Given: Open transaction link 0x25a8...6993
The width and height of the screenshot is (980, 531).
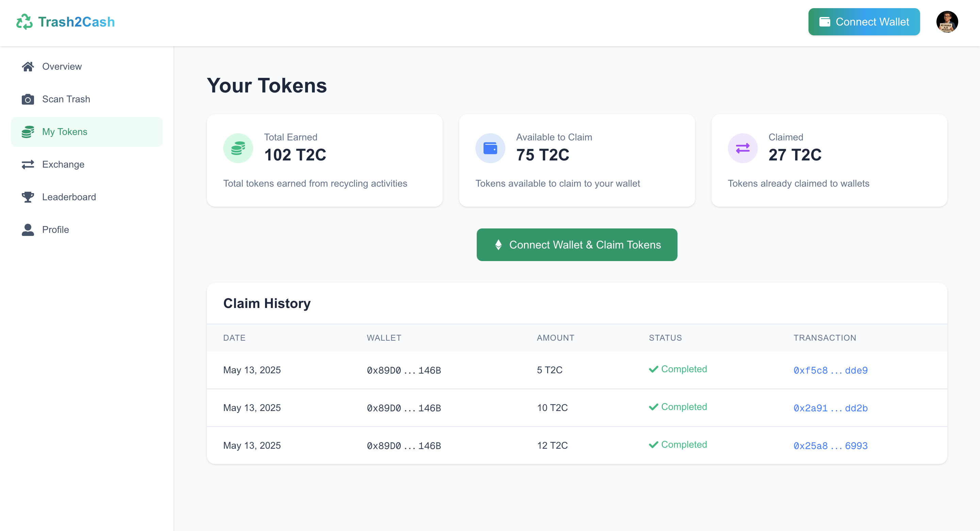Looking at the screenshot, I should coord(830,445).
